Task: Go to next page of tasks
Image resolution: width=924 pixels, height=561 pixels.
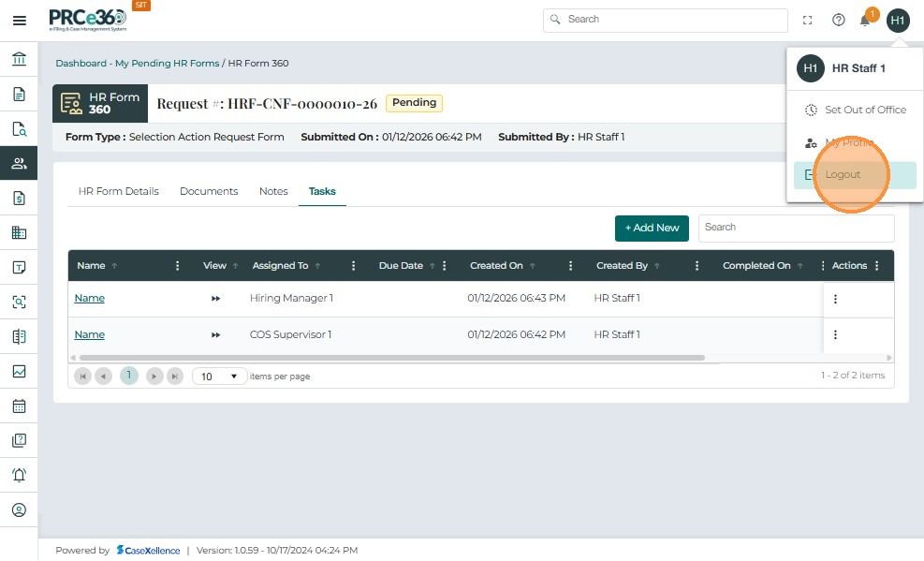Action: pyautogui.click(x=154, y=376)
